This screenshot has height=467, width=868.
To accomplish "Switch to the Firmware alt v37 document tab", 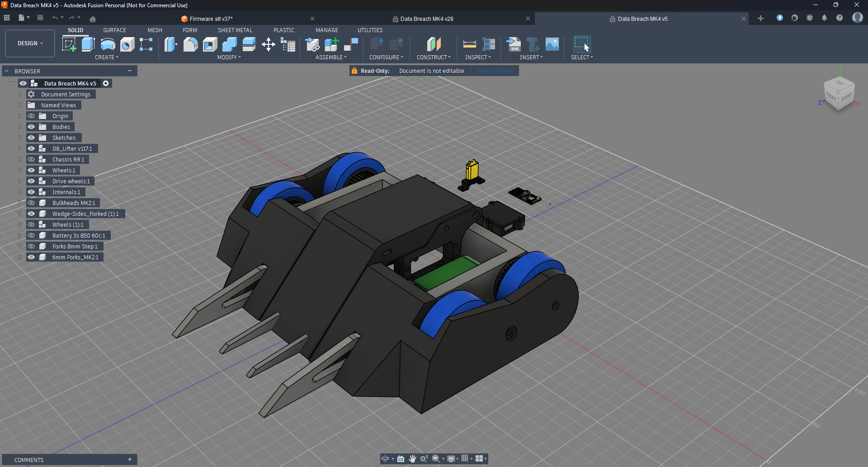I will [211, 19].
